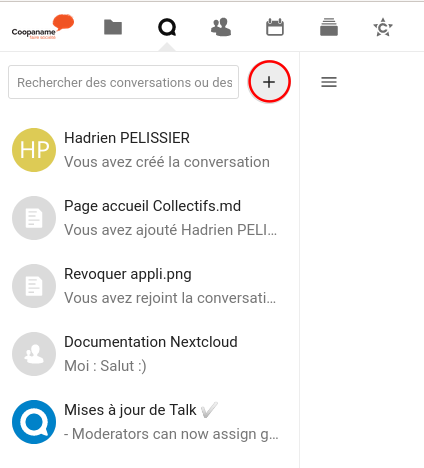Viewport: 424px width, 468px height.
Task: Open the Files app folder icon
Action: coord(113,27)
